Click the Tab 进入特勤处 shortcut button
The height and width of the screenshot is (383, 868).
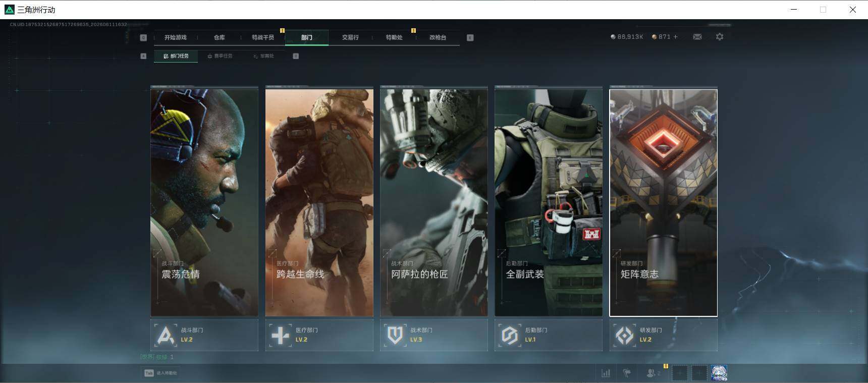160,373
